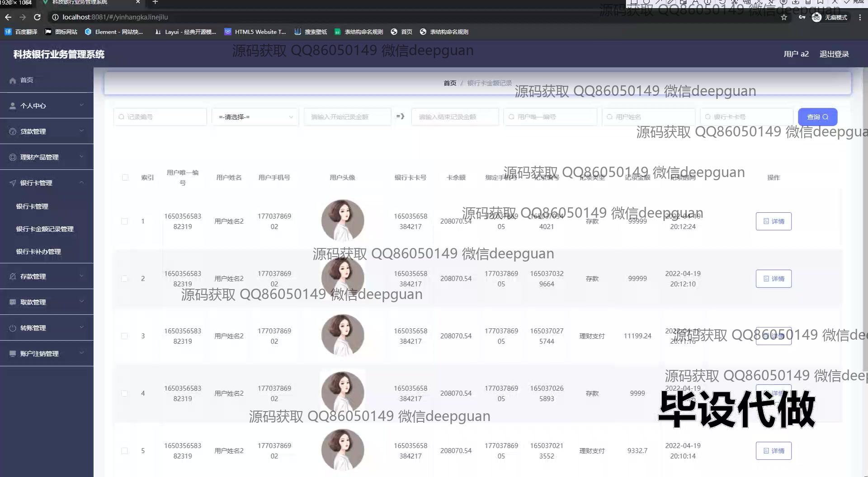
Task: Click the 首页 home icon in the sidebar
Action: pos(13,80)
